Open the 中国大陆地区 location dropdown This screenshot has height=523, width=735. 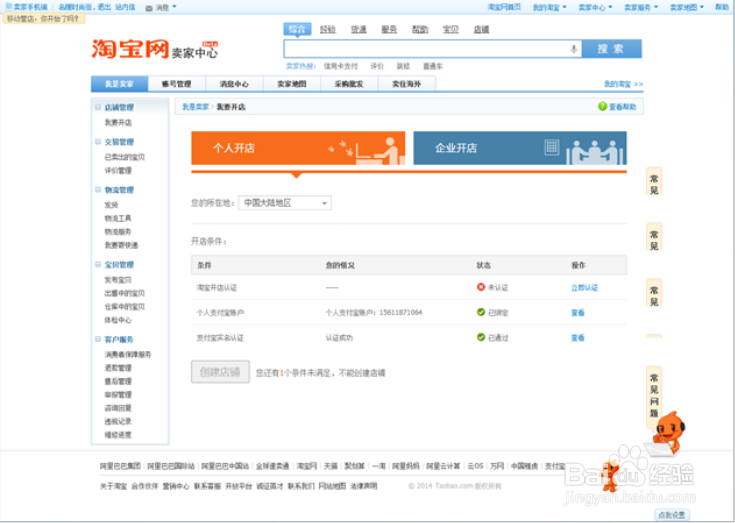click(x=285, y=203)
